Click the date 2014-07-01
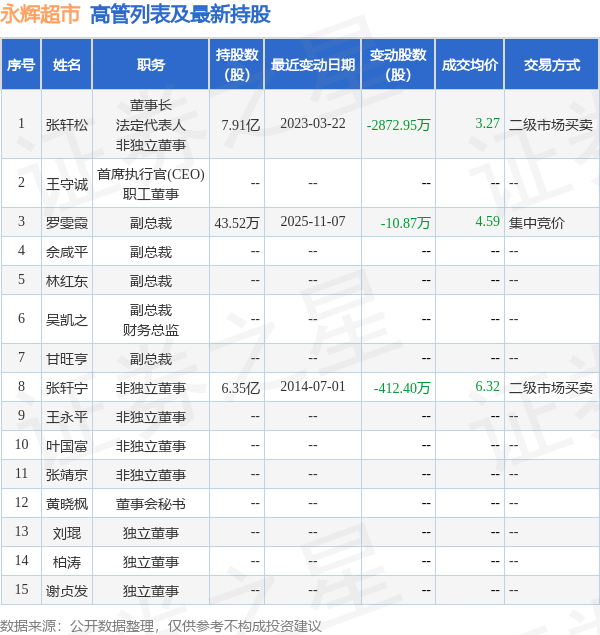 (x=313, y=386)
